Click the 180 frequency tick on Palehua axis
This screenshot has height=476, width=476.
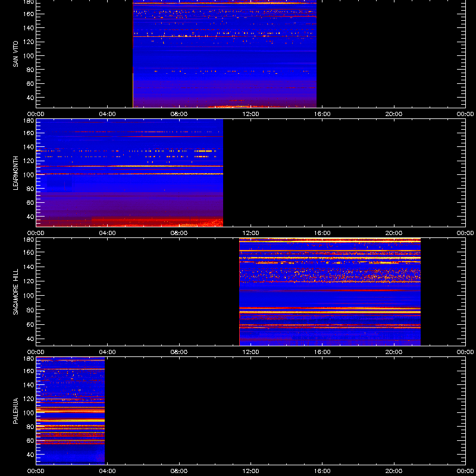click(x=29, y=359)
